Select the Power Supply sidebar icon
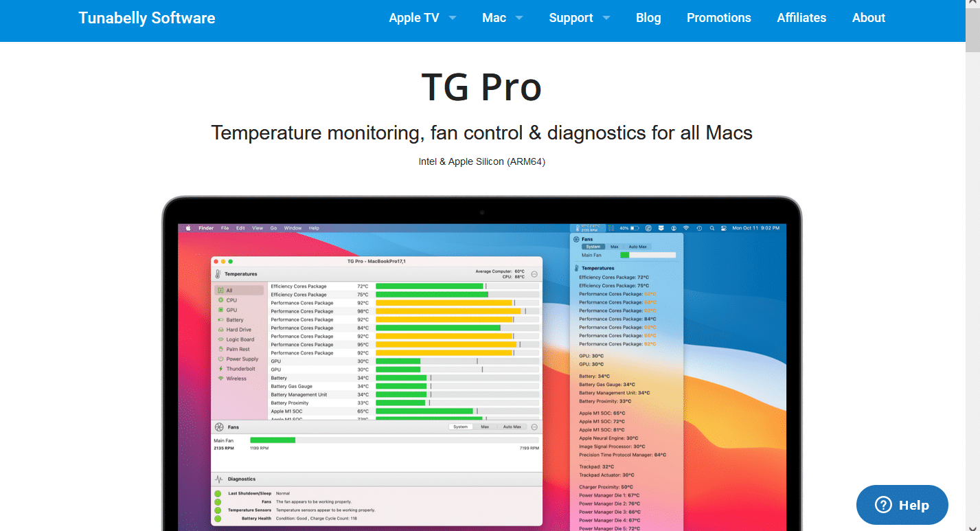The image size is (980, 531). pyautogui.click(x=220, y=359)
